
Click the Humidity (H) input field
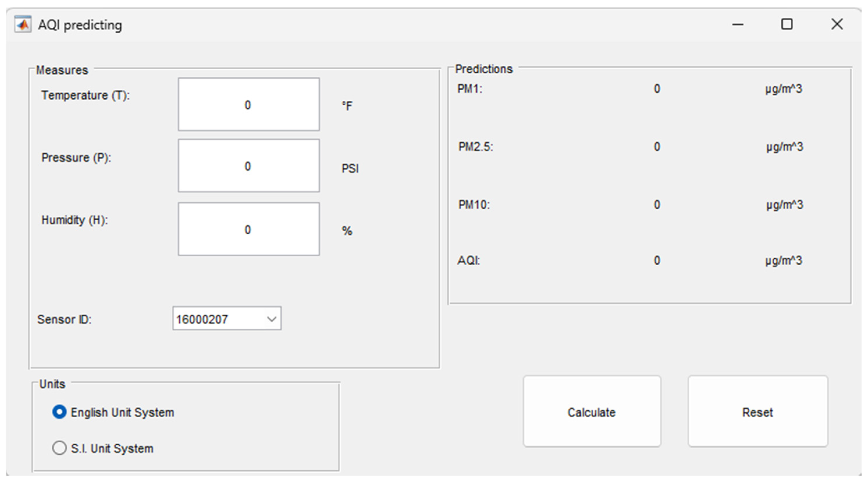coord(249,229)
